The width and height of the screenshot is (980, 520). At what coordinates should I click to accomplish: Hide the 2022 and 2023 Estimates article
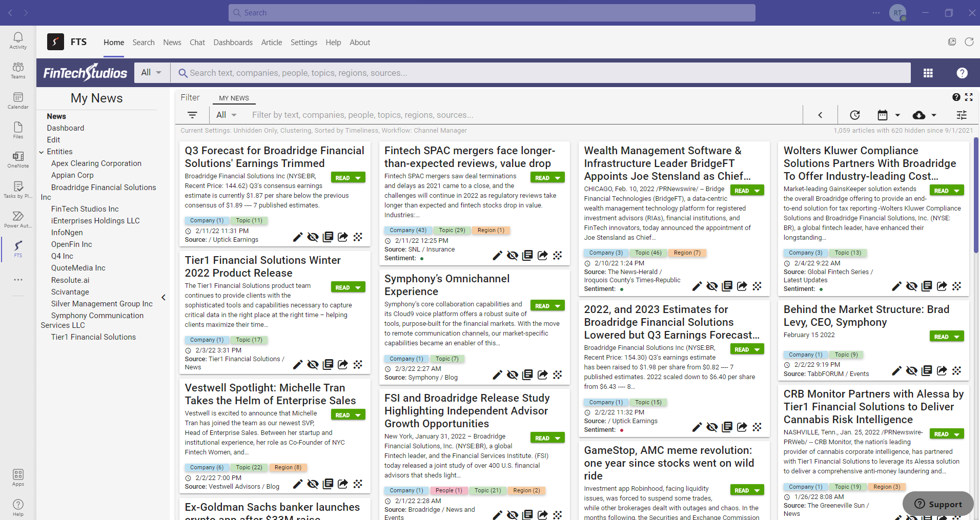click(712, 427)
